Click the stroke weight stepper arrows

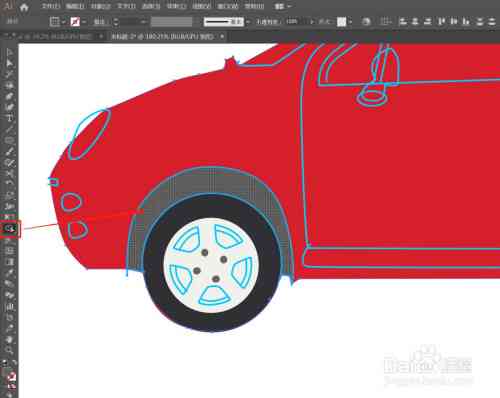pyautogui.click(x=116, y=22)
